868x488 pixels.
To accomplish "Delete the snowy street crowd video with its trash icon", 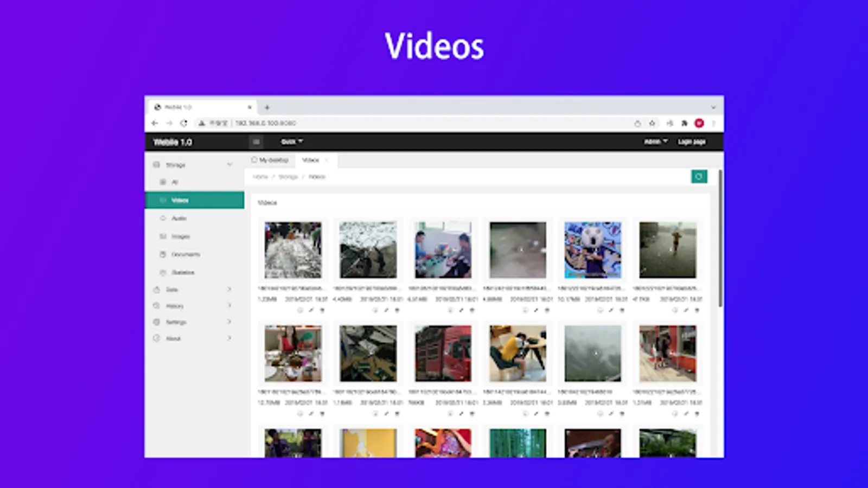I will click(x=322, y=310).
